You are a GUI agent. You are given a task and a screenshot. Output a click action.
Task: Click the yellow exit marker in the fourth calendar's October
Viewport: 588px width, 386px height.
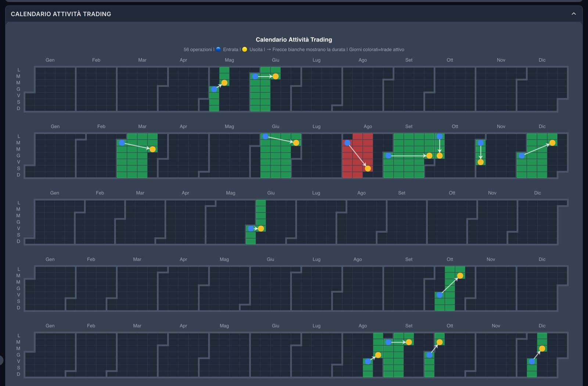click(460, 276)
